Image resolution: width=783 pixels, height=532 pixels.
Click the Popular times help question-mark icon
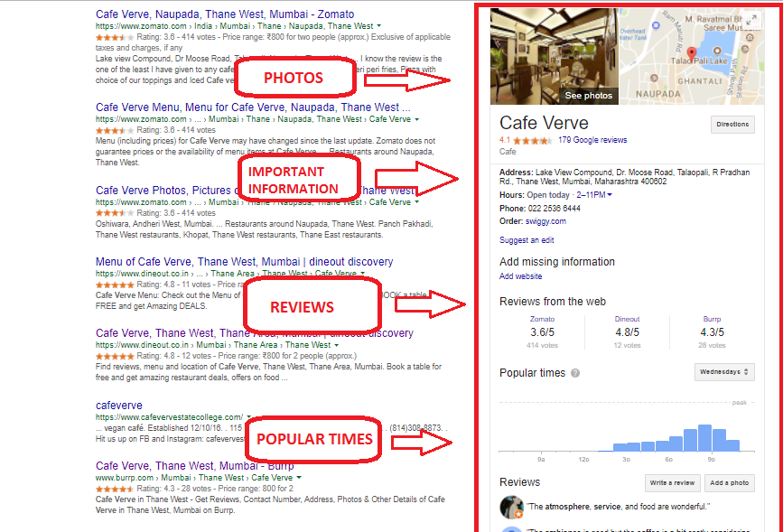575,372
